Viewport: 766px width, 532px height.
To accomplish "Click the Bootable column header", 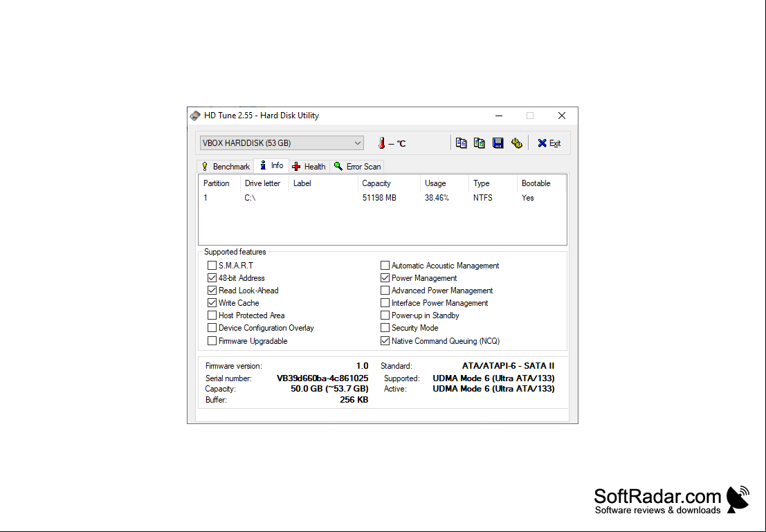I will pos(541,183).
